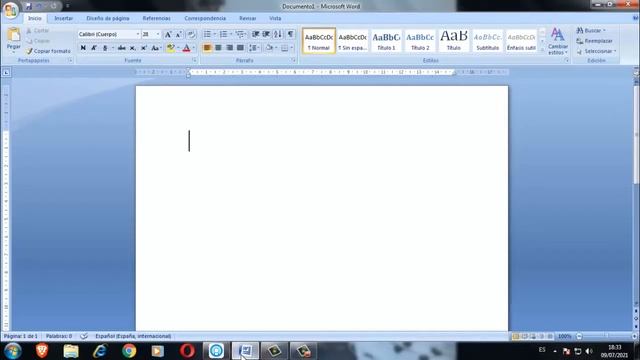
Task: Click the red font color icon
Action: [x=187, y=48]
